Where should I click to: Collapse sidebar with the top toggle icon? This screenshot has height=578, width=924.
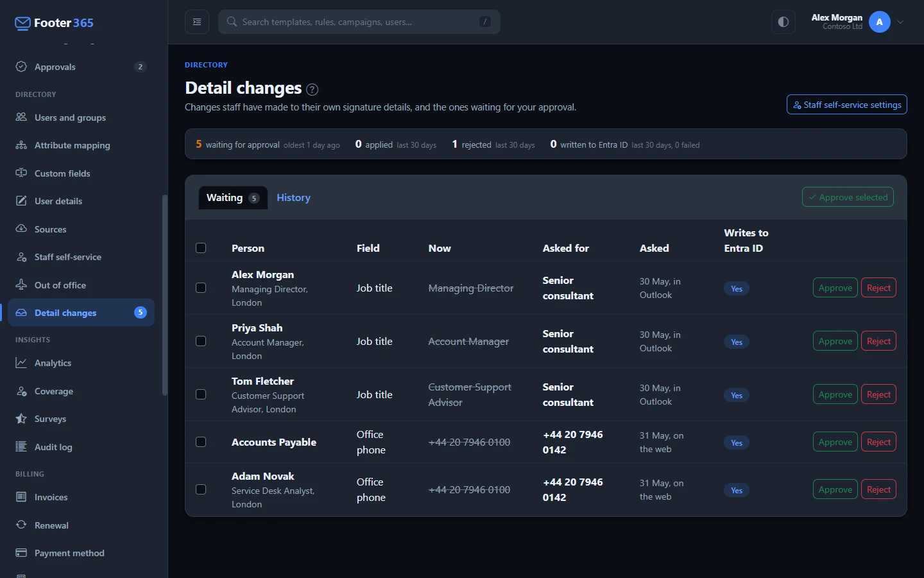pos(197,22)
